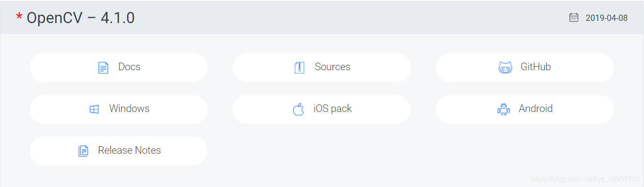This screenshot has width=644, height=187.
Task: Click the calendar icon beside the date
Action: [x=574, y=17]
